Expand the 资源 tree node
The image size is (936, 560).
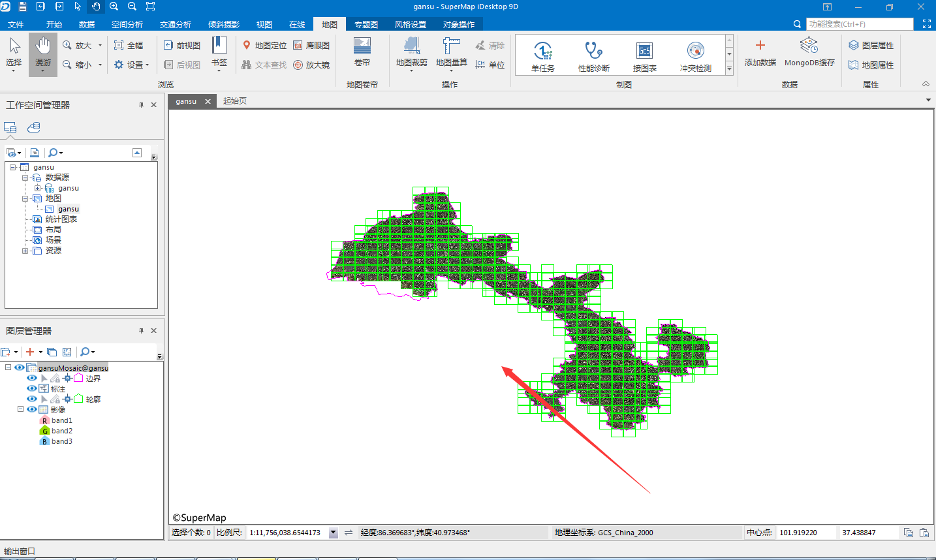pos(25,251)
